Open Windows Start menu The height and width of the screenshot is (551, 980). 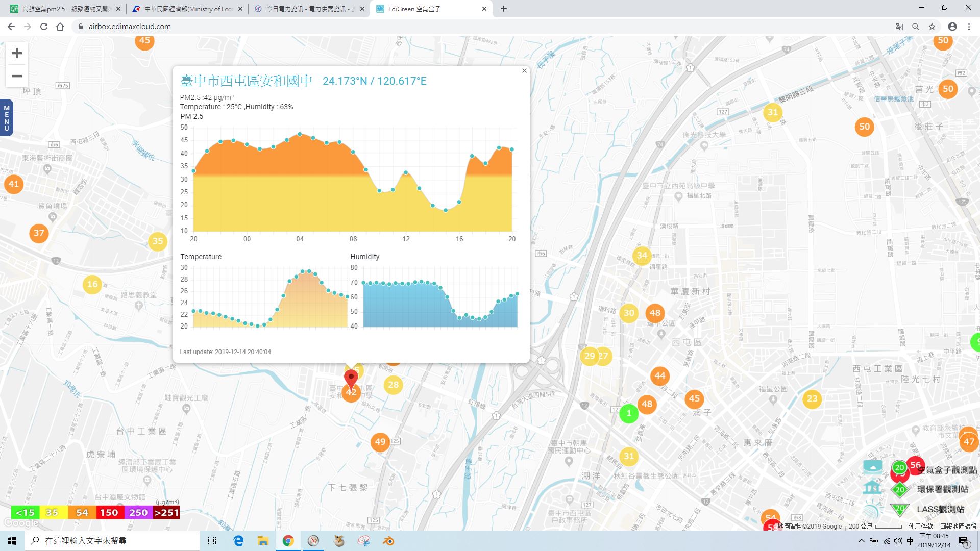12,541
